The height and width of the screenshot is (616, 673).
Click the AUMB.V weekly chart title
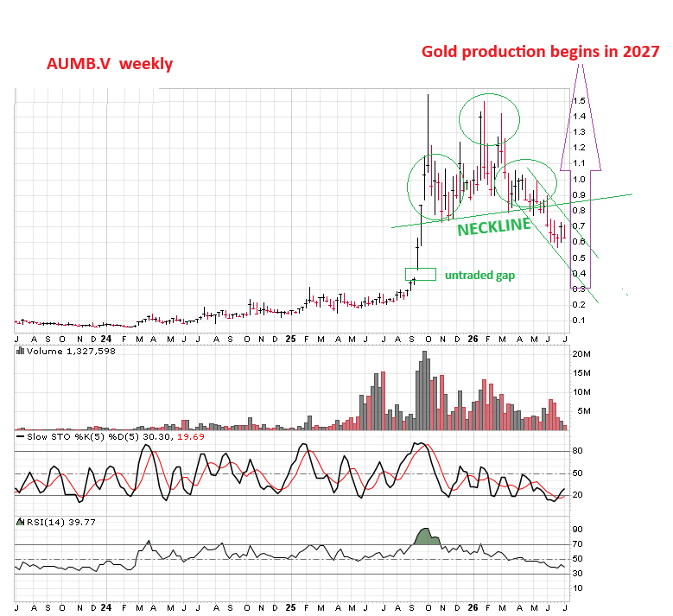tap(110, 64)
